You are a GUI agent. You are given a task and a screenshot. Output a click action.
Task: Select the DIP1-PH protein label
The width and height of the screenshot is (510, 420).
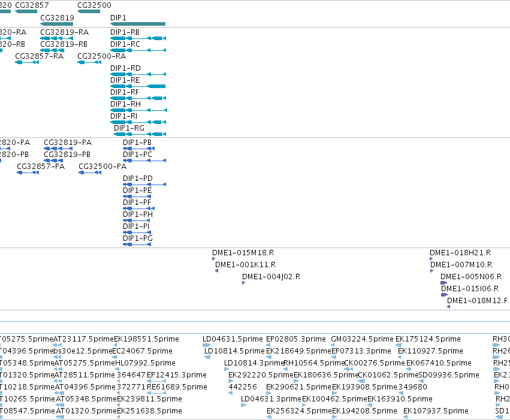click(138, 215)
